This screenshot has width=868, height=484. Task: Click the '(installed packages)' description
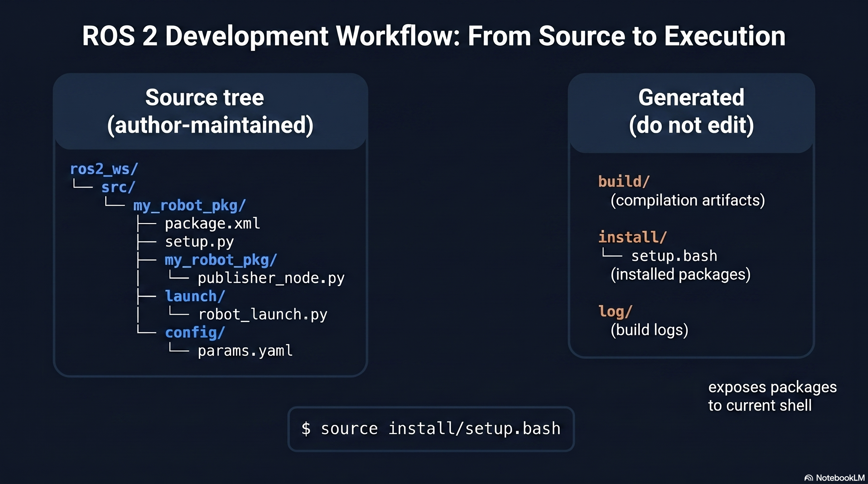(x=680, y=274)
